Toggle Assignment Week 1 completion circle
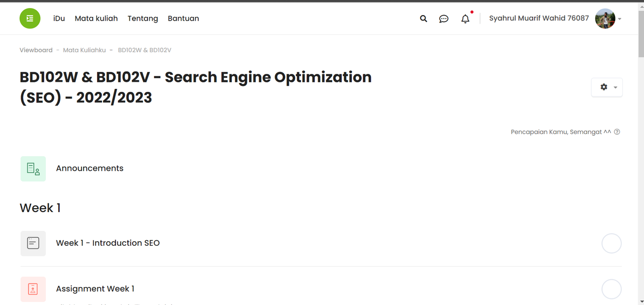The image size is (644, 305). pyautogui.click(x=611, y=289)
